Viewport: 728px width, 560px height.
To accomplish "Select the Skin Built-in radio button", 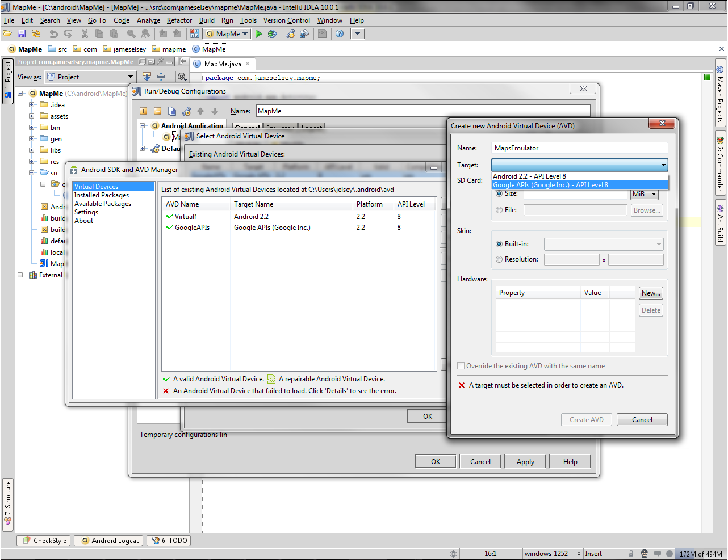I will pyautogui.click(x=499, y=244).
